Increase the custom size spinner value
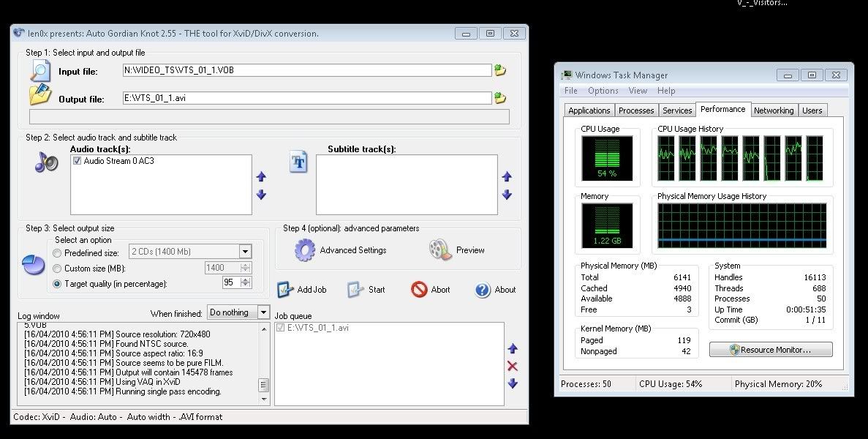 pos(246,265)
